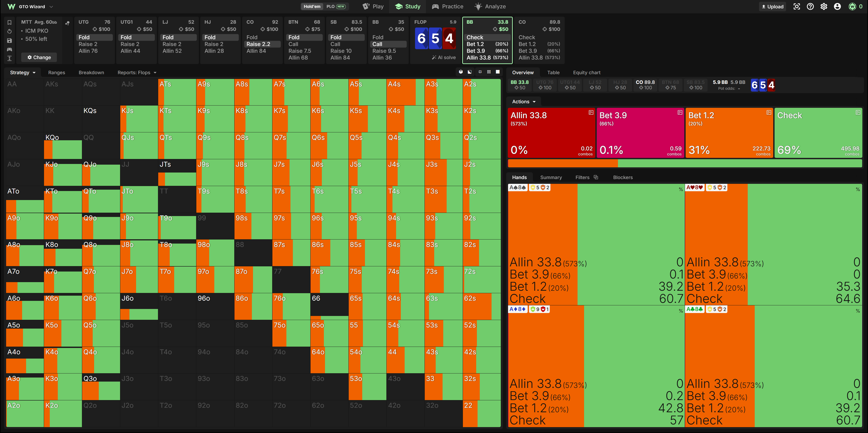Expand the GTO Wizard dropdown chevron

pos(51,6)
